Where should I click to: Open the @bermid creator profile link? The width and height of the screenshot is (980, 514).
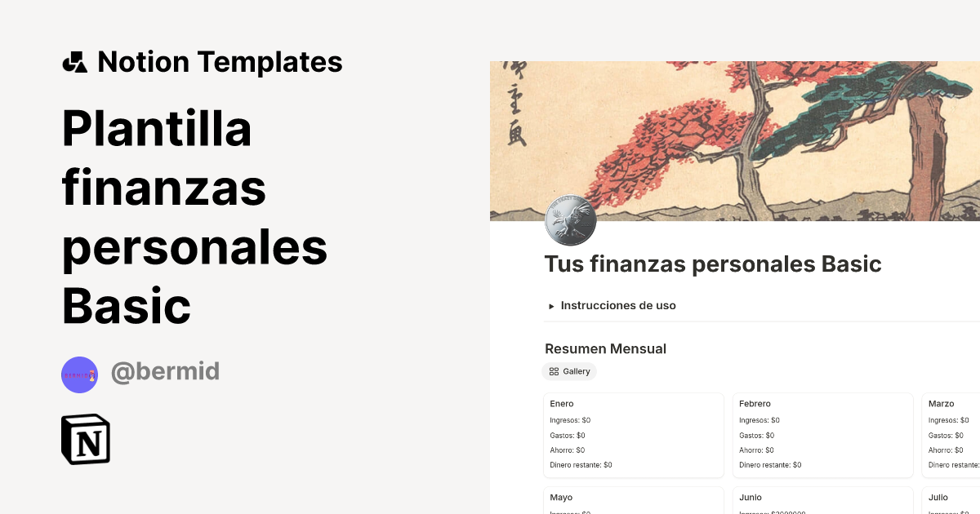tap(166, 371)
